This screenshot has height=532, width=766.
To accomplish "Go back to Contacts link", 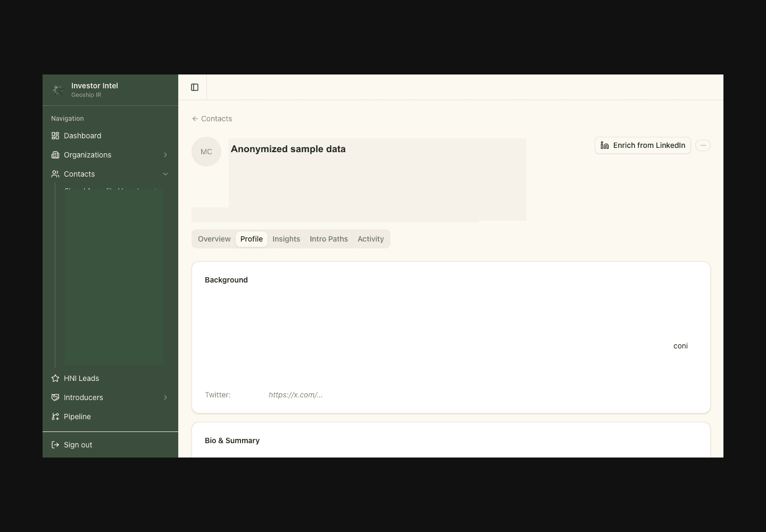I will click(x=212, y=119).
